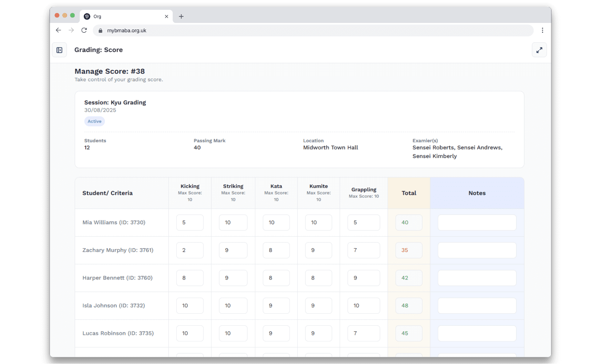Click Zachary Murphy total of 35
The height and width of the screenshot is (364, 601).
click(x=409, y=250)
